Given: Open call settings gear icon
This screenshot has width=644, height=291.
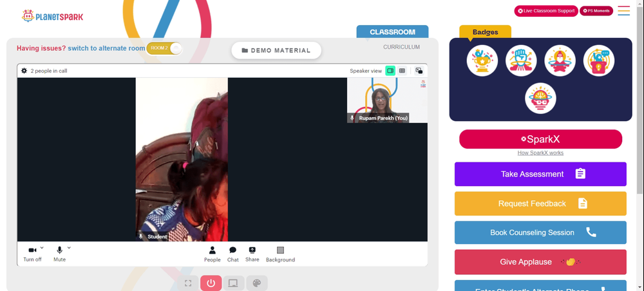Looking at the screenshot, I should pos(24,71).
